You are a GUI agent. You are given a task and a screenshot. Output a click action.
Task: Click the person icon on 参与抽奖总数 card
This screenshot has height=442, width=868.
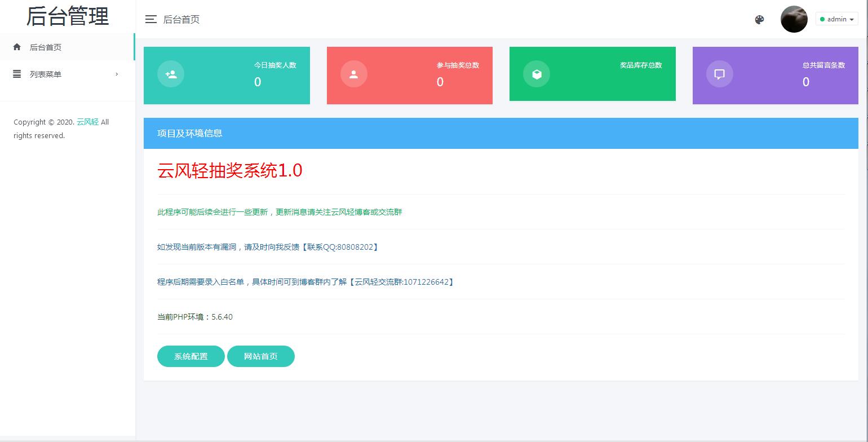tap(353, 73)
